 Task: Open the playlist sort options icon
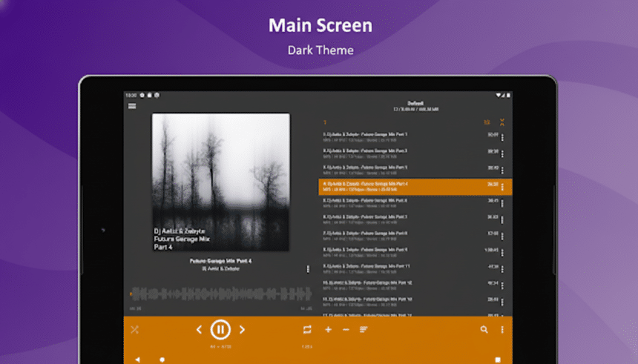coord(364,329)
